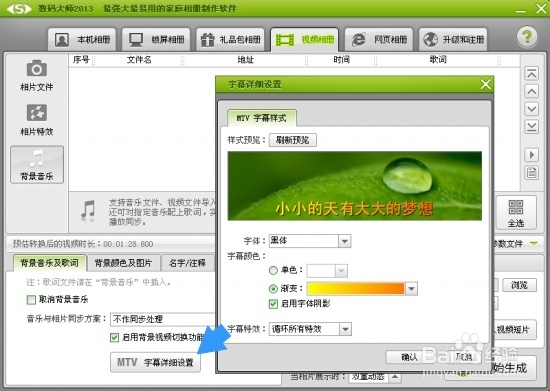Open the 相片特效 effects icon

click(x=36, y=119)
